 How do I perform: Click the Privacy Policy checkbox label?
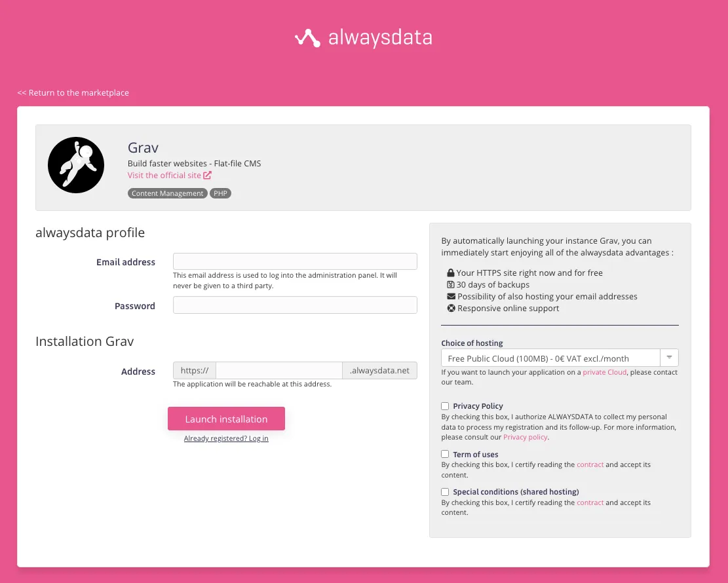(478, 405)
